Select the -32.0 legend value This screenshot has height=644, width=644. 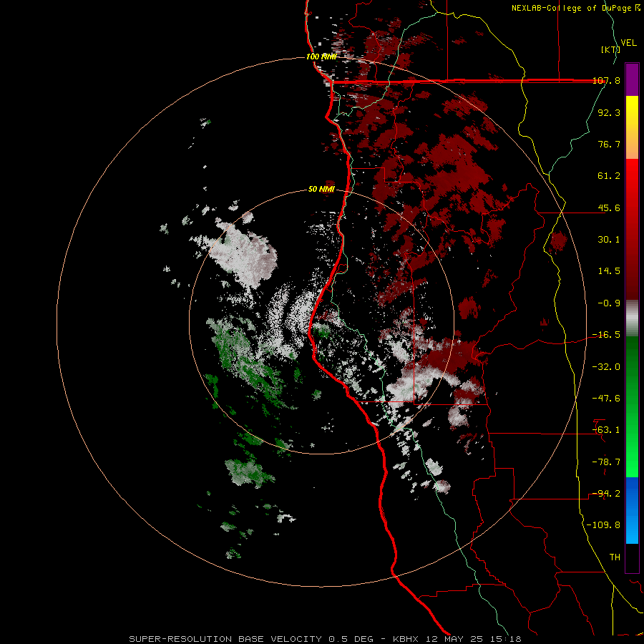tap(606, 367)
